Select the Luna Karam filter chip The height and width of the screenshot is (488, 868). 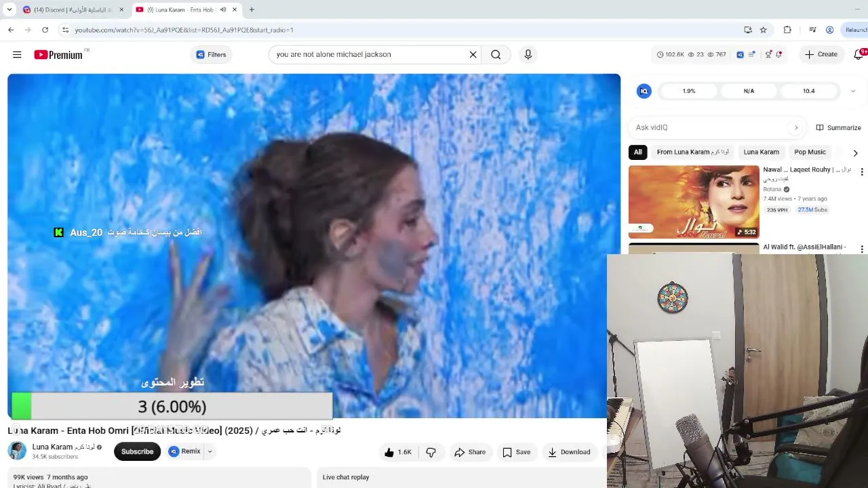[x=762, y=152]
